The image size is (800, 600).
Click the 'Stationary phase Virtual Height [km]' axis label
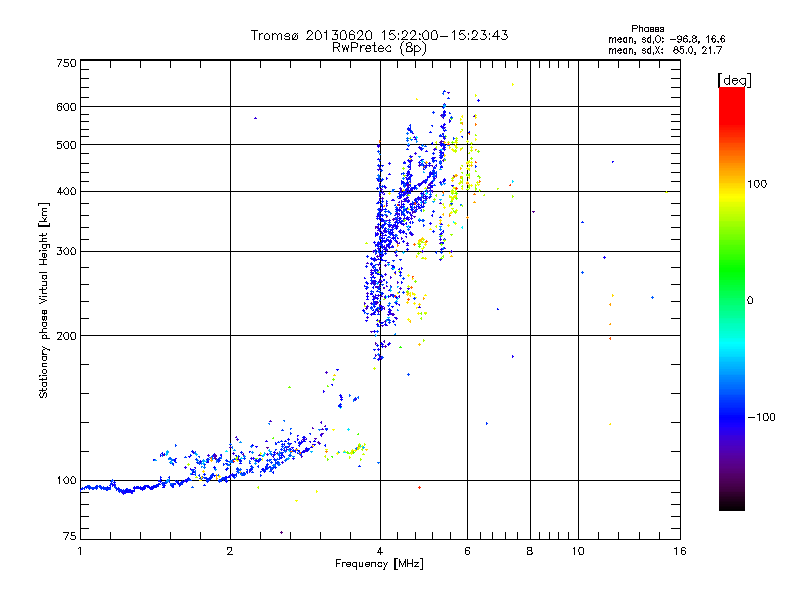tap(44, 301)
